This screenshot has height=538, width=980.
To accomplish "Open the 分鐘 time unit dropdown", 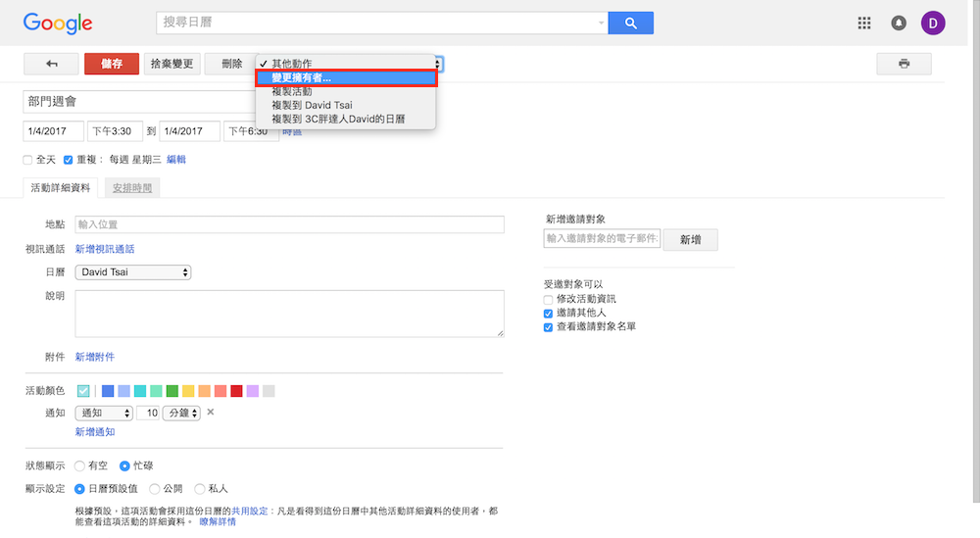I will (x=181, y=414).
